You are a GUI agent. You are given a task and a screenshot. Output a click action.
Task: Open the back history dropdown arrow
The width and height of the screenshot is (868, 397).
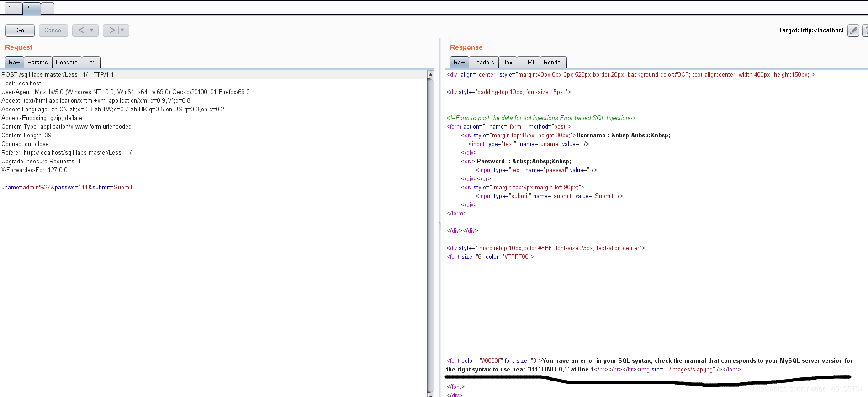92,30
